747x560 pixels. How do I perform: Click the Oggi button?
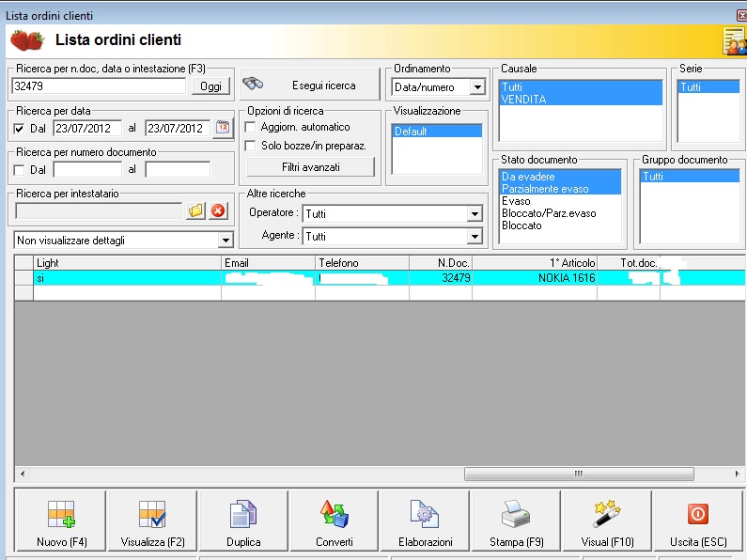click(x=210, y=86)
